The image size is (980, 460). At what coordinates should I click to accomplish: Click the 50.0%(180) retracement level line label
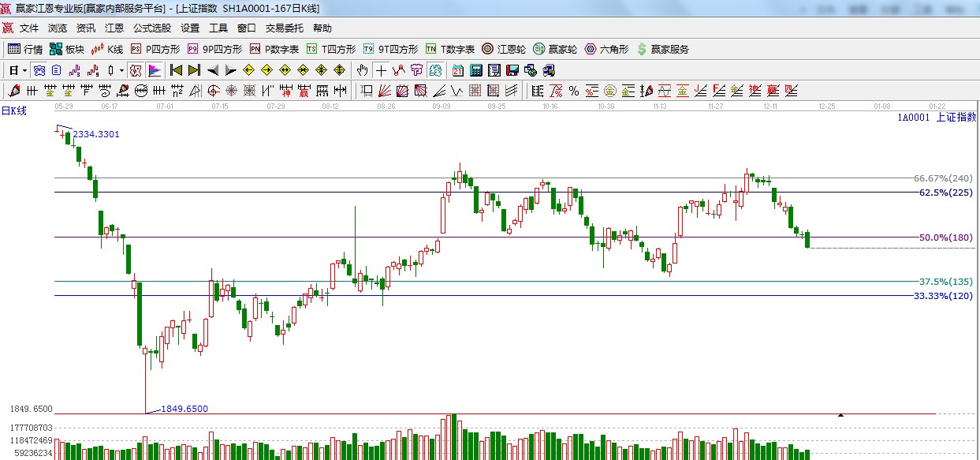click(x=945, y=237)
